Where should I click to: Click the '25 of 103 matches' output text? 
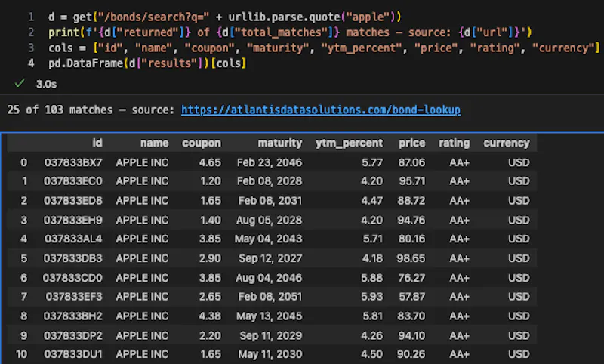coord(60,110)
